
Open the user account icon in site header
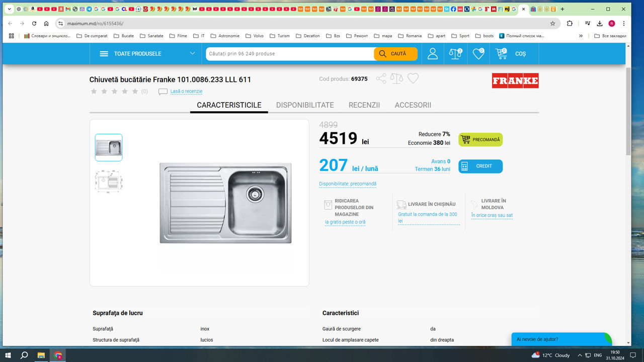click(433, 54)
